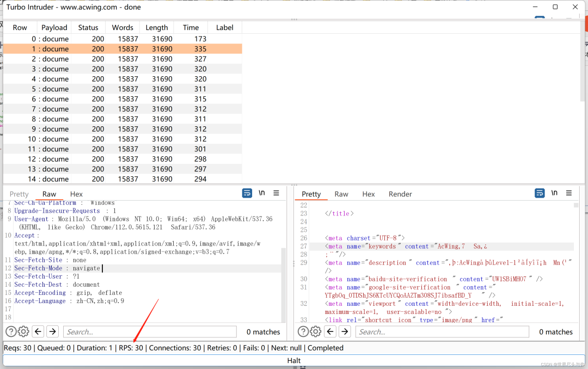588x369 pixels.
Task: Maximize the Turbo Intruder window
Action: click(555, 7)
